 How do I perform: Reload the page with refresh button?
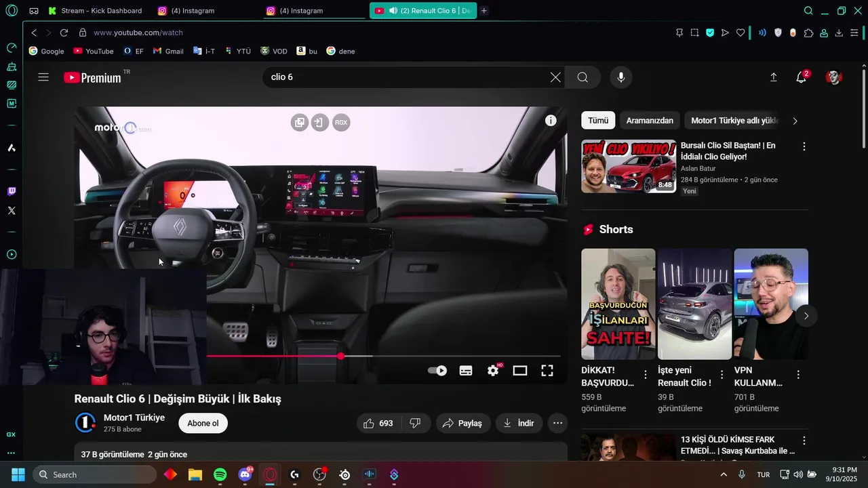(x=64, y=33)
